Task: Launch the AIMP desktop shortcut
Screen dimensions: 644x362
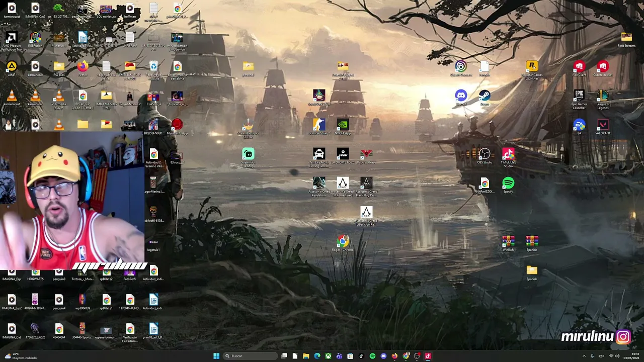Action: (12, 69)
